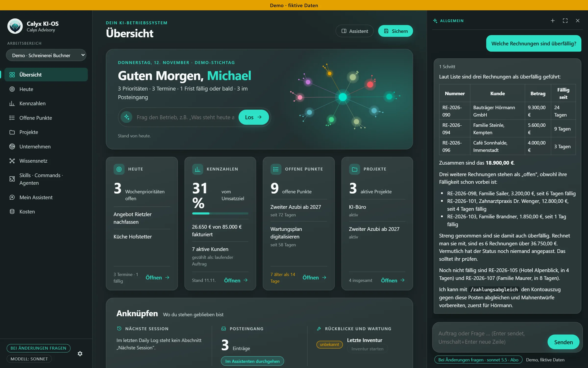Click the Modell: Sonnet chip
This screenshot has width=588, height=368.
(x=29, y=359)
